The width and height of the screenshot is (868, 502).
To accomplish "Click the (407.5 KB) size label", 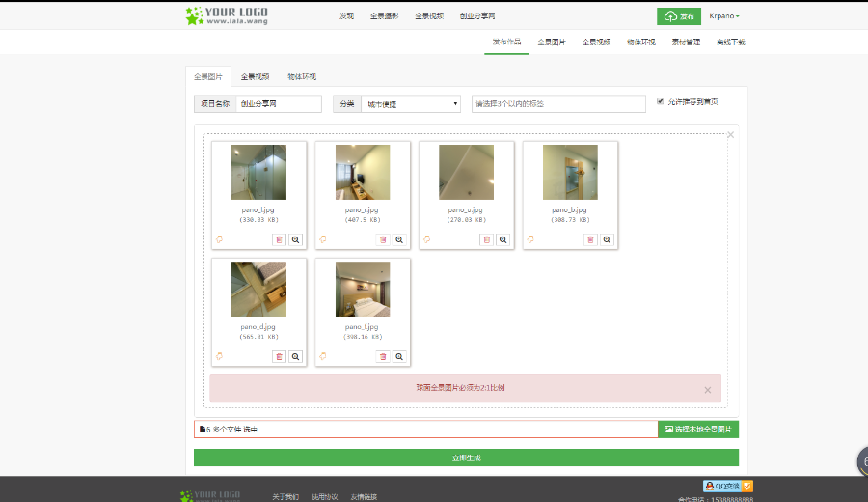I will point(363,220).
